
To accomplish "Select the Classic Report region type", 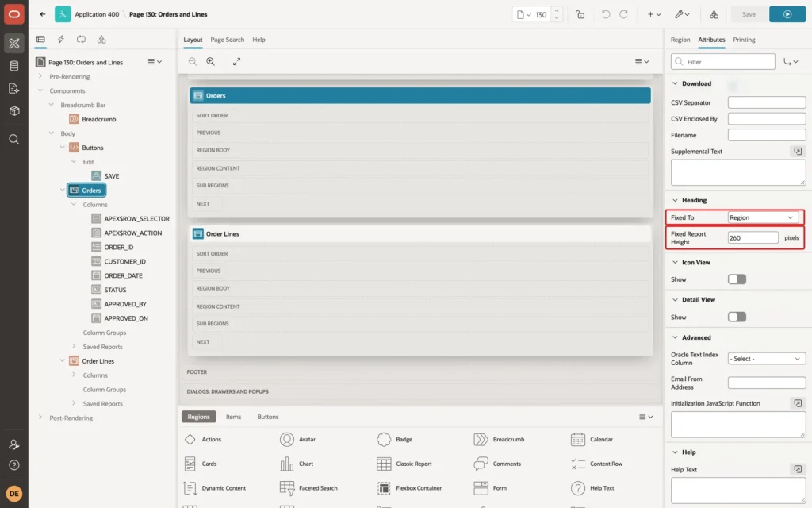I will click(404, 464).
